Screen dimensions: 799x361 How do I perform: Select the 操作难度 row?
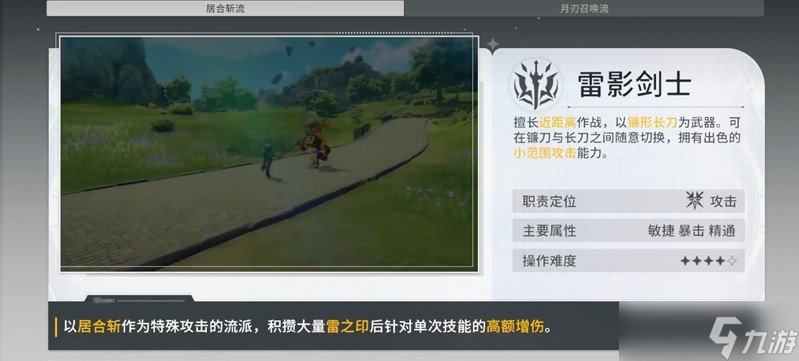628,261
